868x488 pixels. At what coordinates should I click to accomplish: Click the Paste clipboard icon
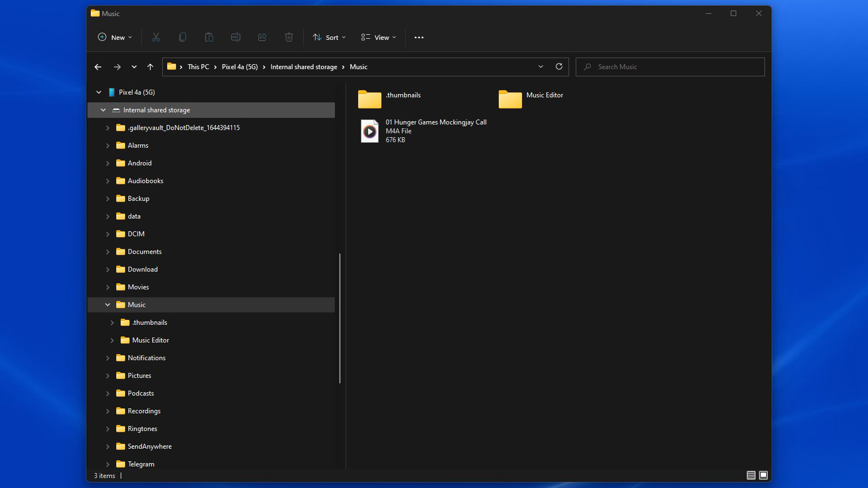pyautogui.click(x=209, y=37)
